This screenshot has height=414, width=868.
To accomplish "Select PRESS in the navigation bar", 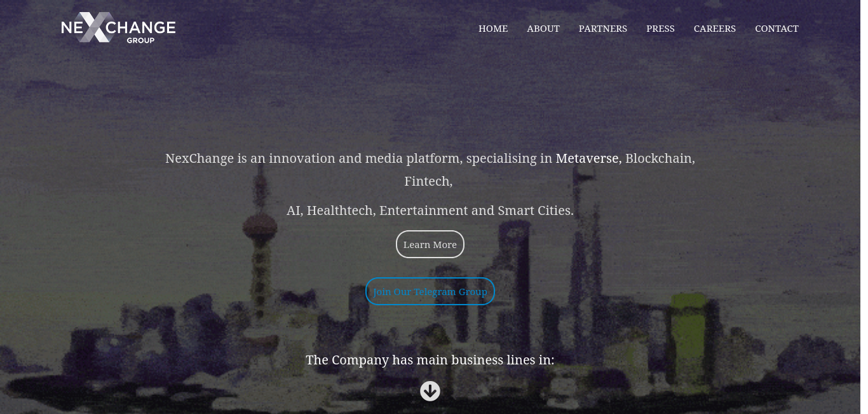I will point(661,29).
